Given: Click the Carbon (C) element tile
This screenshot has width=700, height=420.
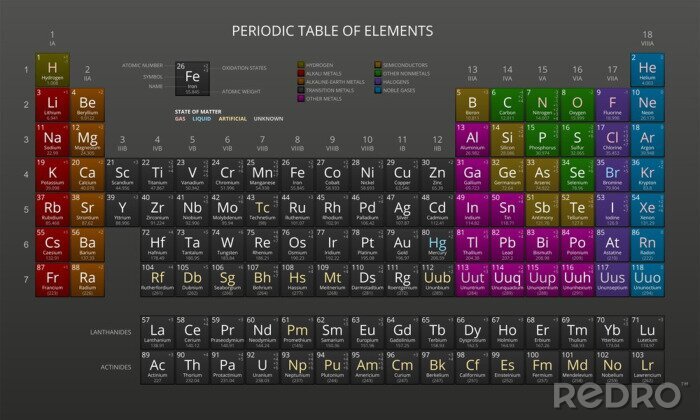Looking at the screenshot, I should [507, 105].
